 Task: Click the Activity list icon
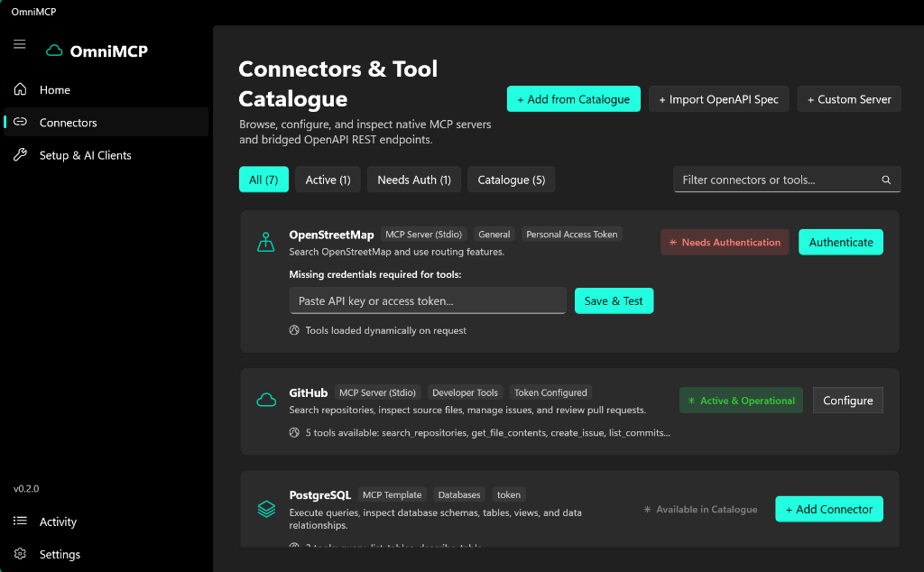tap(20, 521)
